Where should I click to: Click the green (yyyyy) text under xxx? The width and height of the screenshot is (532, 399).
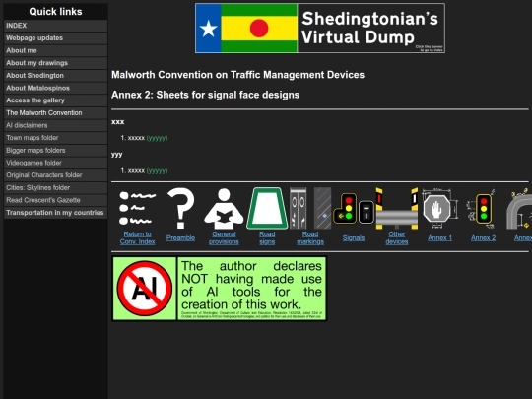pos(157,138)
